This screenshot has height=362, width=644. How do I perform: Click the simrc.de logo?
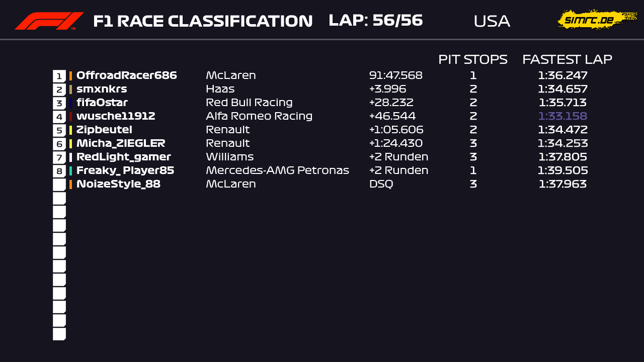tap(597, 20)
